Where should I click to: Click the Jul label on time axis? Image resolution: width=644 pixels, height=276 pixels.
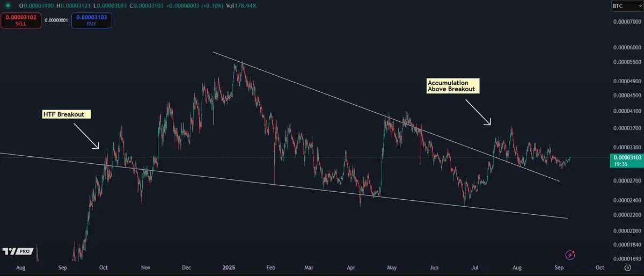(x=475, y=267)
